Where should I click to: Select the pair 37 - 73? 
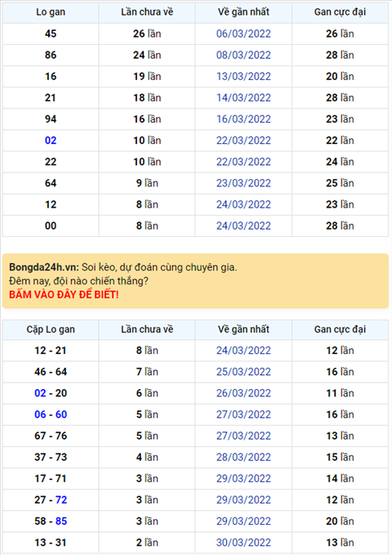tap(51, 457)
